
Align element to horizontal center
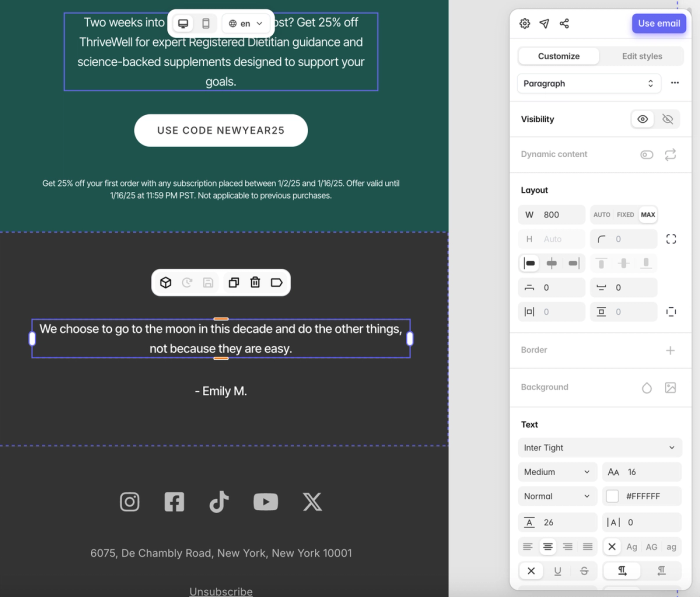click(x=552, y=263)
